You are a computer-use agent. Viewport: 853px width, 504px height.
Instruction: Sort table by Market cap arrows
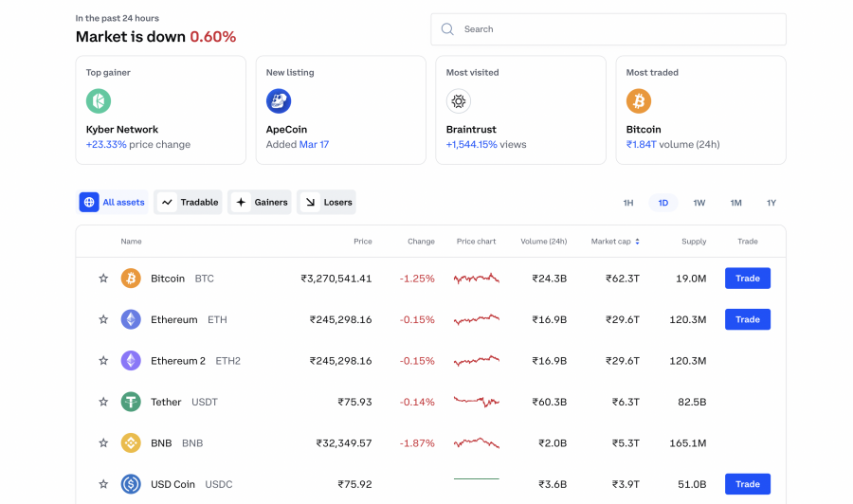pyautogui.click(x=637, y=242)
